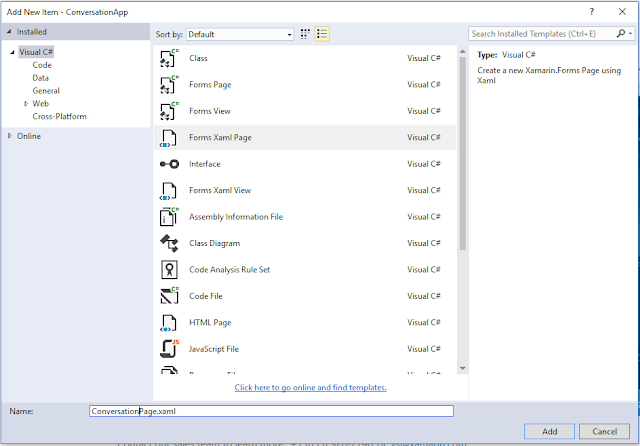This screenshot has width=640, height=446.
Task: Click the HTML Page template name
Action: pos(210,323)
